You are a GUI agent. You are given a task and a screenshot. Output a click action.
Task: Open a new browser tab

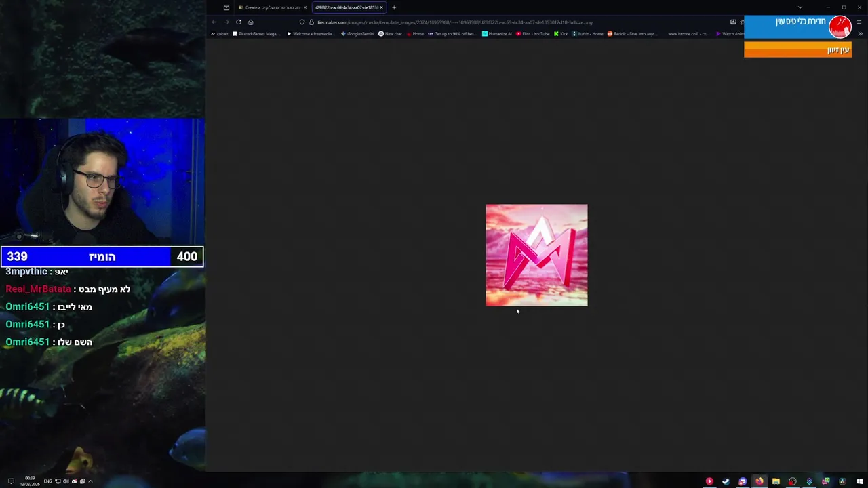[394, 7]
